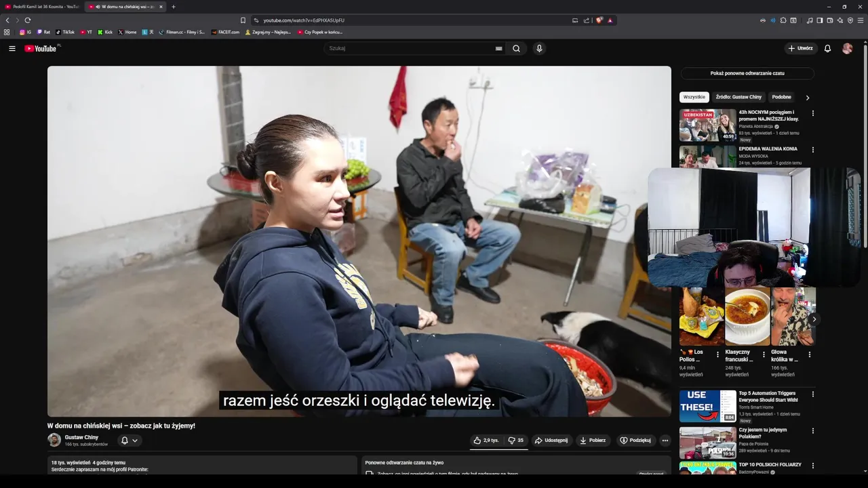Dislike the video showing 35
868x488 pixels.
516,440
